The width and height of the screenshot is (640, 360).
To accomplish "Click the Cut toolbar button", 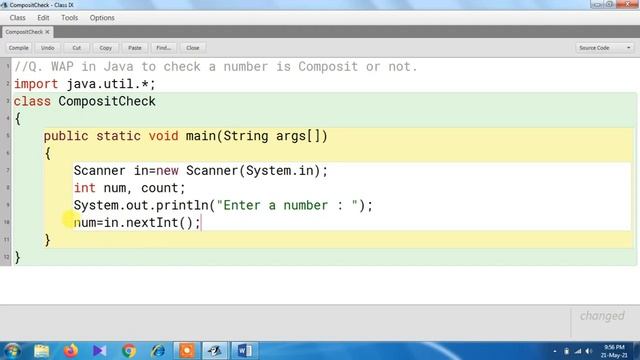I will coord(76,48).
